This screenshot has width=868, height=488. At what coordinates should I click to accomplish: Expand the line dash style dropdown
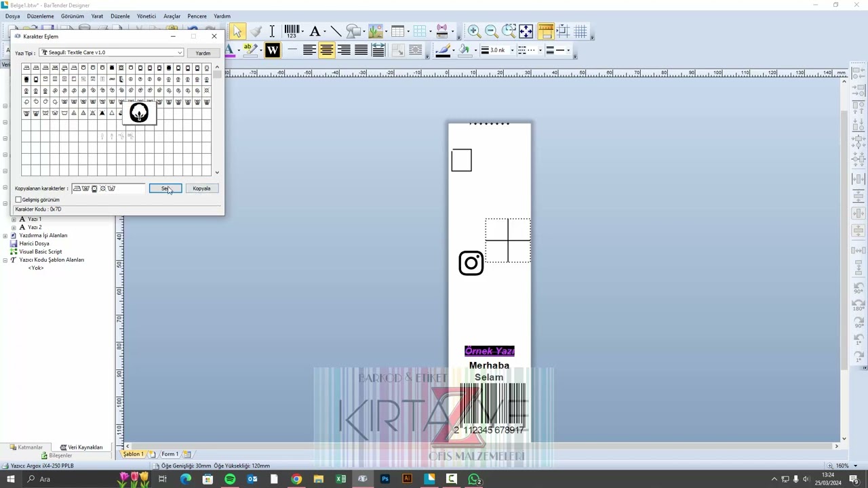coord(540,50)
